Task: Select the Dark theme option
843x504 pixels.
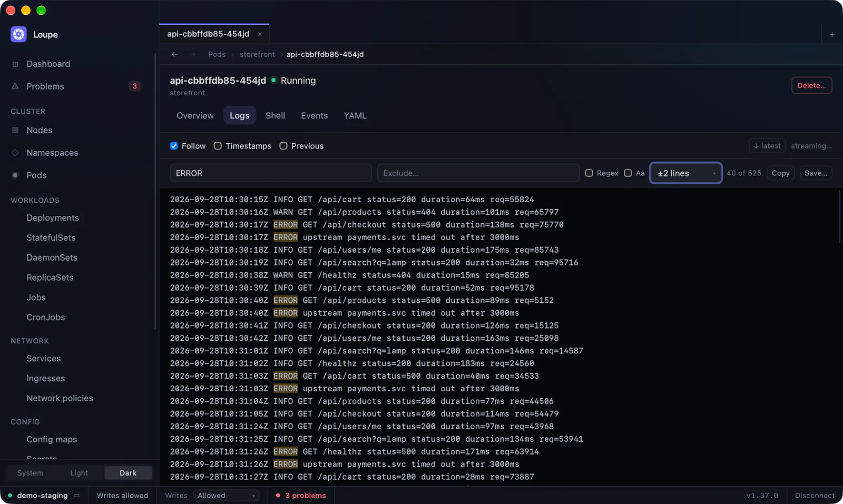Action: point(128,473)
